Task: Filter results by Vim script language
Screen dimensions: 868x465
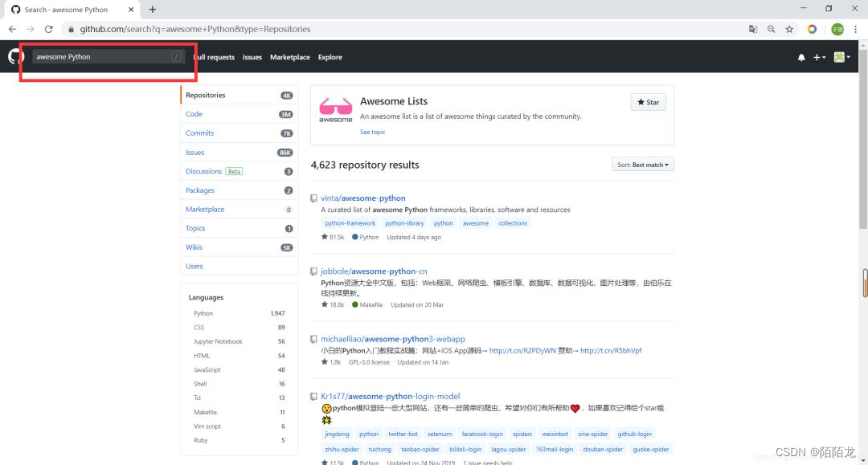Action: point(240,426)
